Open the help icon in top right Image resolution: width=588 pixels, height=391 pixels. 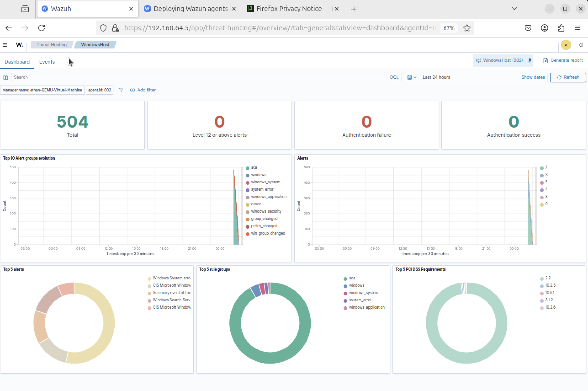click(581, 45)
